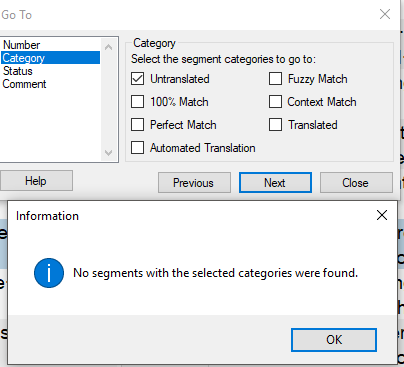Enable the Fuzzy Match checkbox
This screenshot has height=367, width=404.
click(x=275, y=79)
